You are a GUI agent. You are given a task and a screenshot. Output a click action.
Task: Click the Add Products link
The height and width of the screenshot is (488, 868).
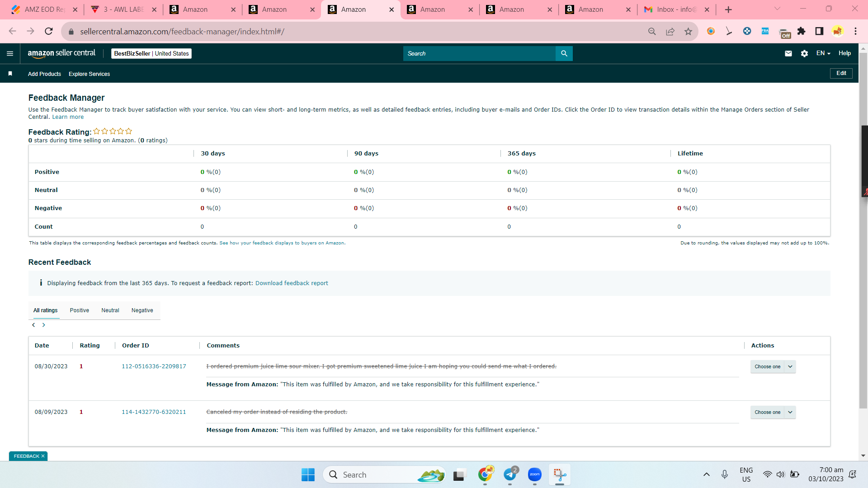[x=44, y=74]
